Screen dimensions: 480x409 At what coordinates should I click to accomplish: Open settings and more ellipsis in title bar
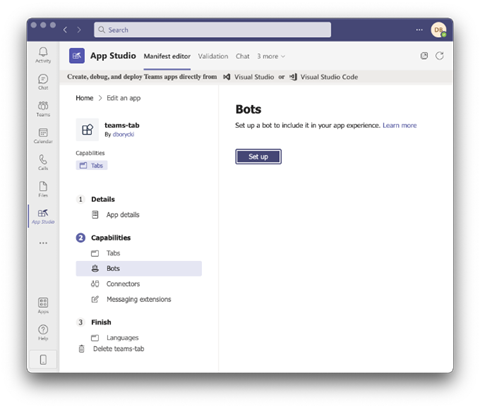[419, 30]
